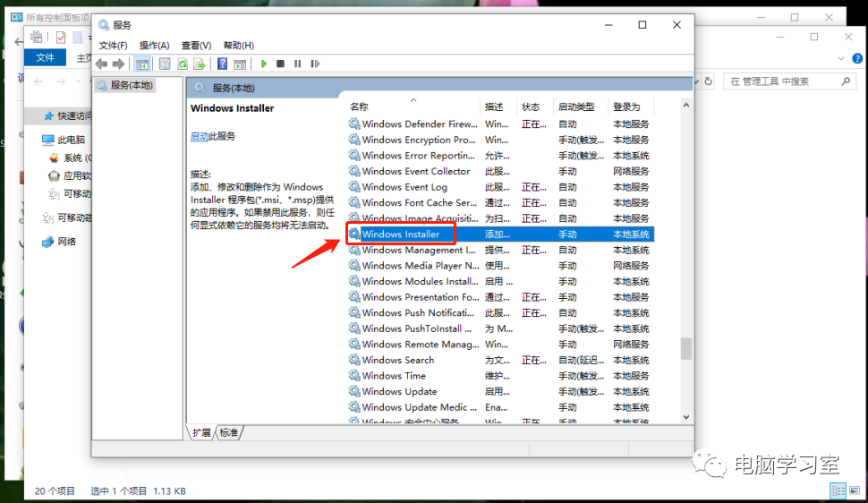868x503 pixels.
Task: Select the Windows Update Medic service
Action: click(500, 407)
